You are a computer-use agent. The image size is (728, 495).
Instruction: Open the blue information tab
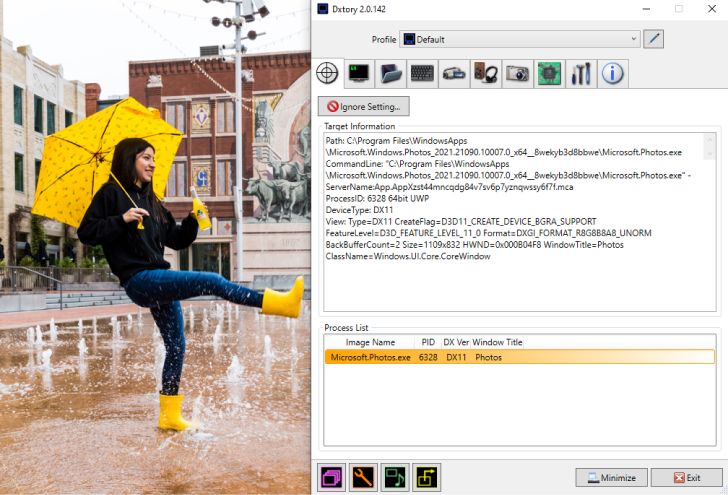pyautogui.click(x=613, y=73)
